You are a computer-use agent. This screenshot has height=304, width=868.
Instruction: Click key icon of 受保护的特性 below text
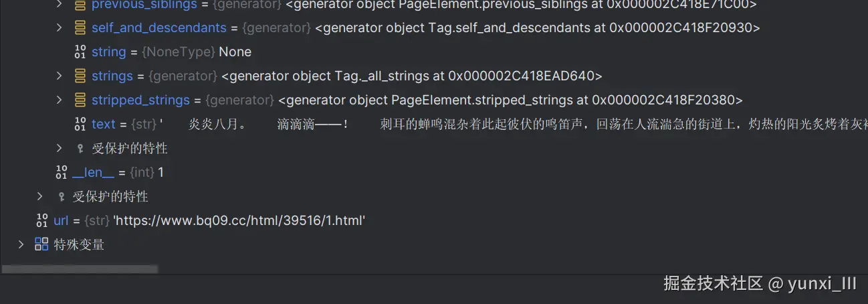80,149
